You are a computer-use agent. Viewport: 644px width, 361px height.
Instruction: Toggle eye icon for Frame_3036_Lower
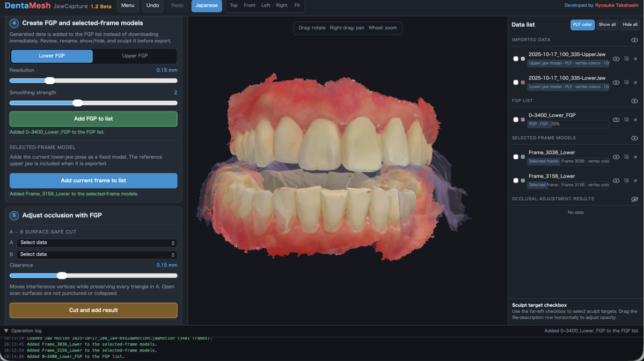point(616,157)
